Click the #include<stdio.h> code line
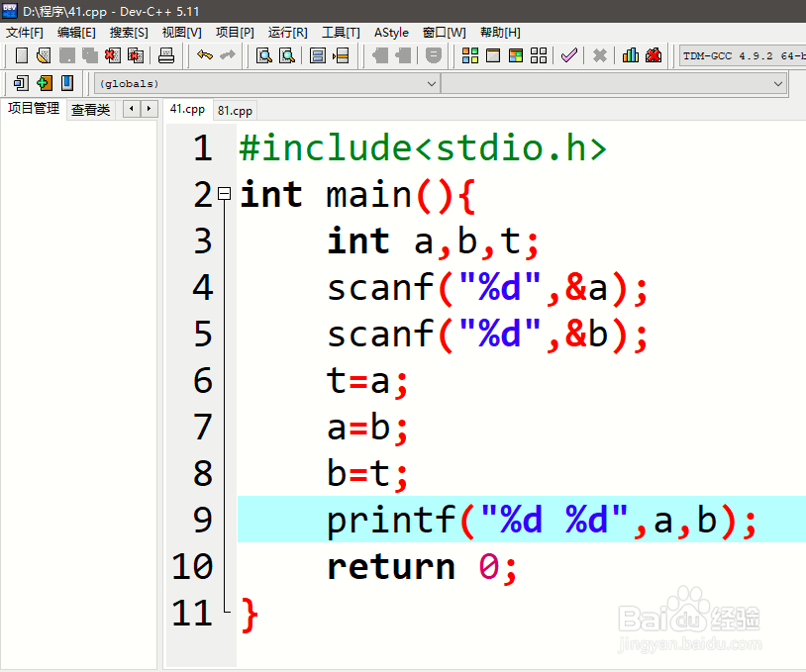806x672 pixels. click(x=423, y=147)
